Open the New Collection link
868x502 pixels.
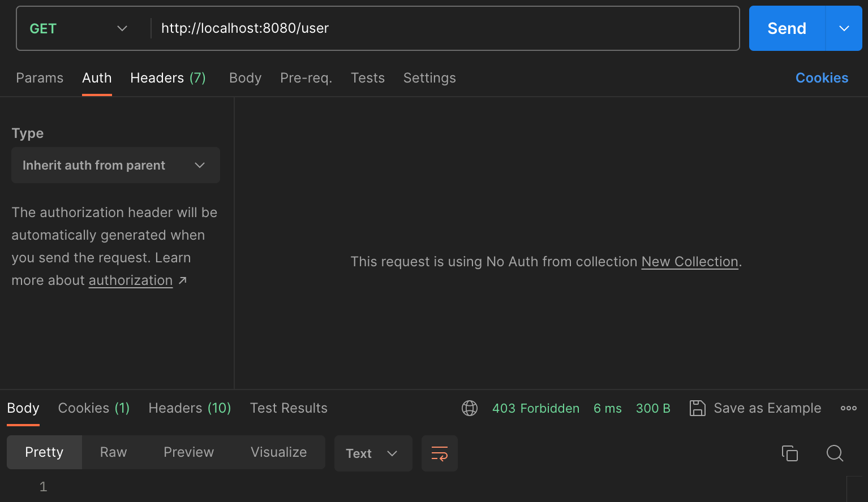(690, 262)
